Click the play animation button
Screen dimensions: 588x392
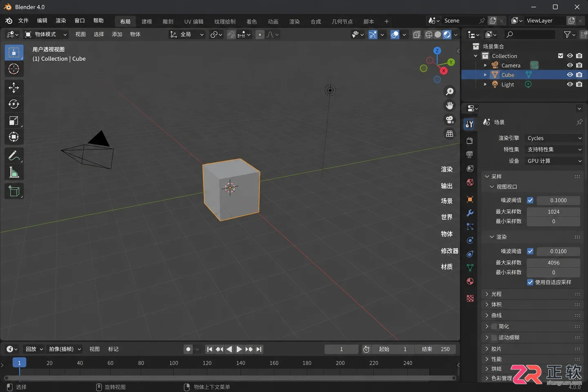tap(239, 349)
